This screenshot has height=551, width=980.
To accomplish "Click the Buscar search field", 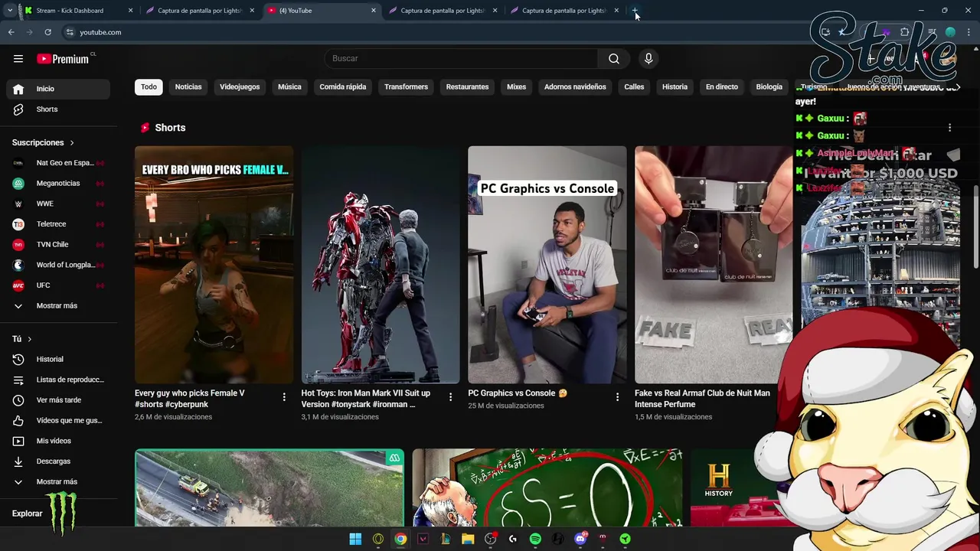I will click(x=461, y=59).
